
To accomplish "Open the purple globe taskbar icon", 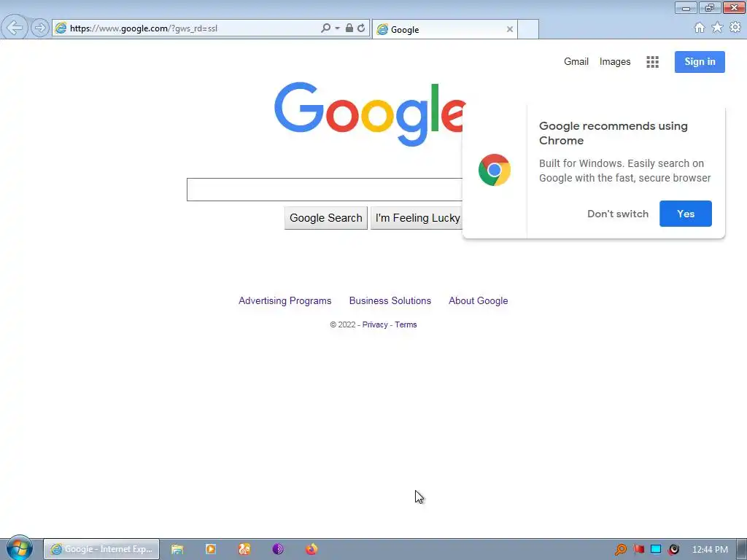I will coord(278,550).
